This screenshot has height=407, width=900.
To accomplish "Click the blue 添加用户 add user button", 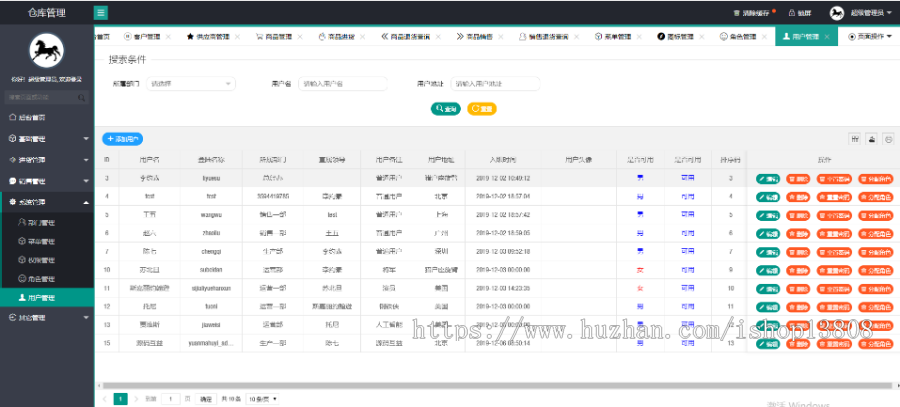I will click(122, 138).
